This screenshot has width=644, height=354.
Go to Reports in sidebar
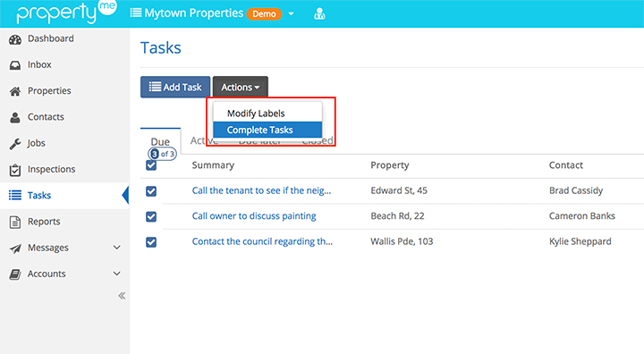44,222
